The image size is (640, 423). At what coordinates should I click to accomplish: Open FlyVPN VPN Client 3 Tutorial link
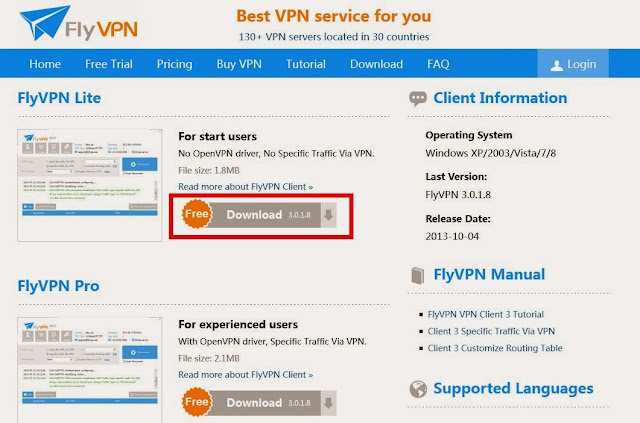(486, 314)
